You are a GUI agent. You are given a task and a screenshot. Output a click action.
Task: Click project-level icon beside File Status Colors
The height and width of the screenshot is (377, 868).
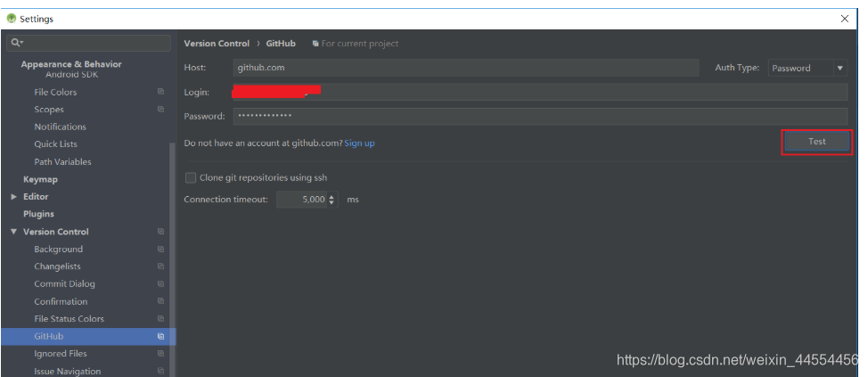coord(160,319)
